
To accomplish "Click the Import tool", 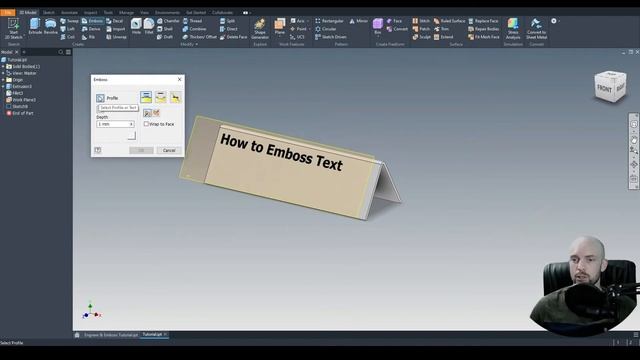I will tap(116, 29).
